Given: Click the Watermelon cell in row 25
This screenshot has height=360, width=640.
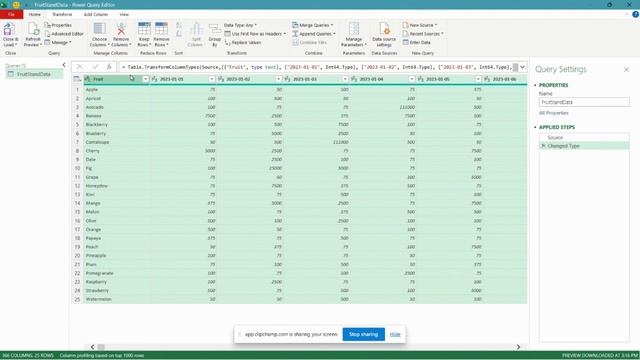Looking at the screenshot, I should pyautogui.click(x=116, y=299).
